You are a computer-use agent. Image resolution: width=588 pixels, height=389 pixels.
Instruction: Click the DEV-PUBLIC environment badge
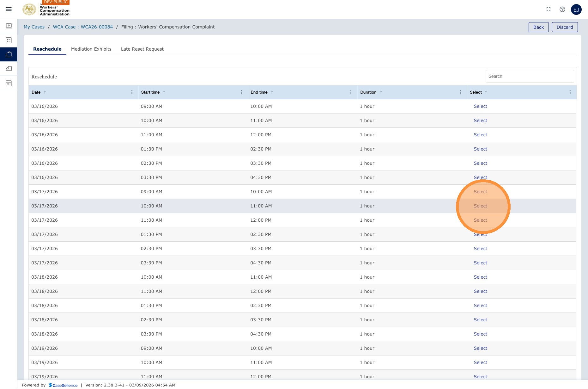(56, 2)
